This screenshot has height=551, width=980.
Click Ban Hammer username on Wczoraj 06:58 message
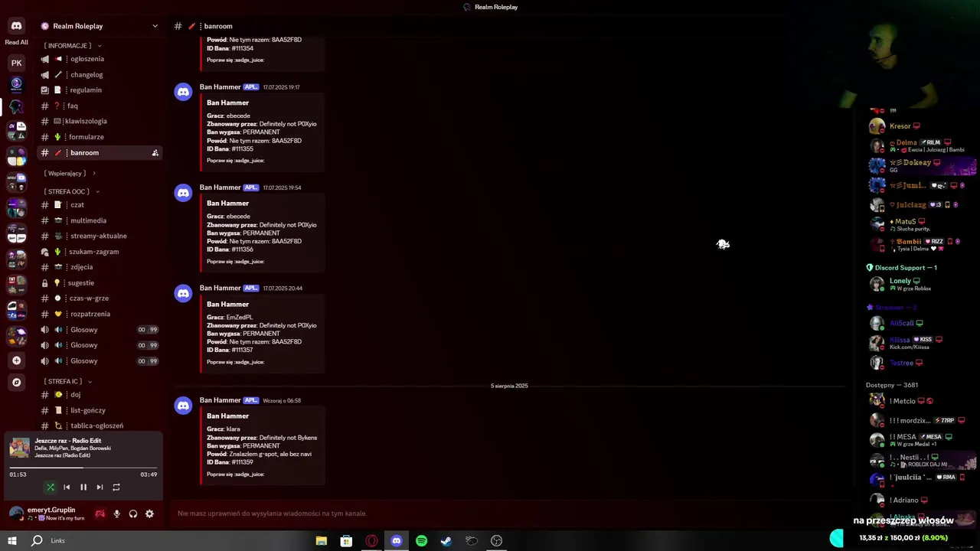coord(220,400)
